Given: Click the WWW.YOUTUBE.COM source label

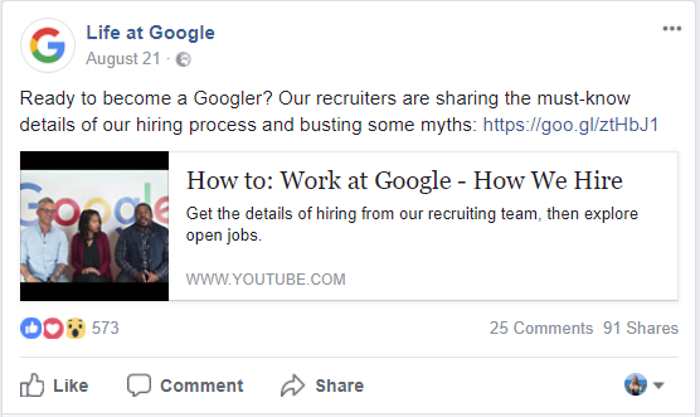Looking at the screenshot, I should tap(265, 279).
